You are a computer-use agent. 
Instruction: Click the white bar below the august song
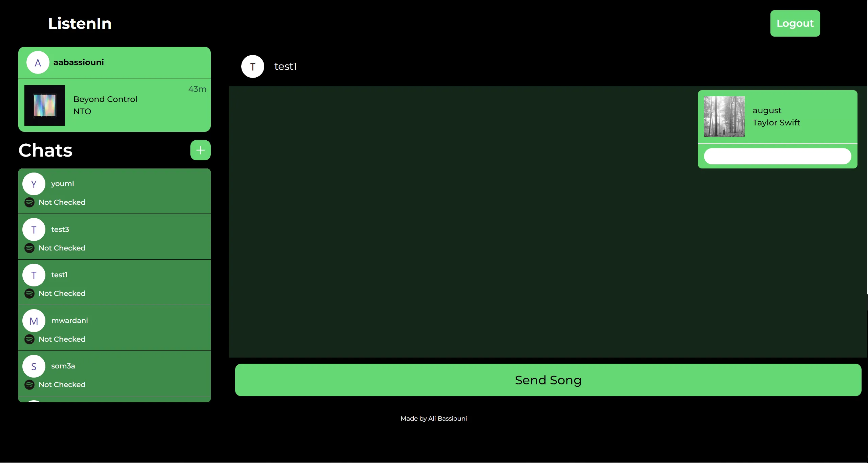point(777,156)
